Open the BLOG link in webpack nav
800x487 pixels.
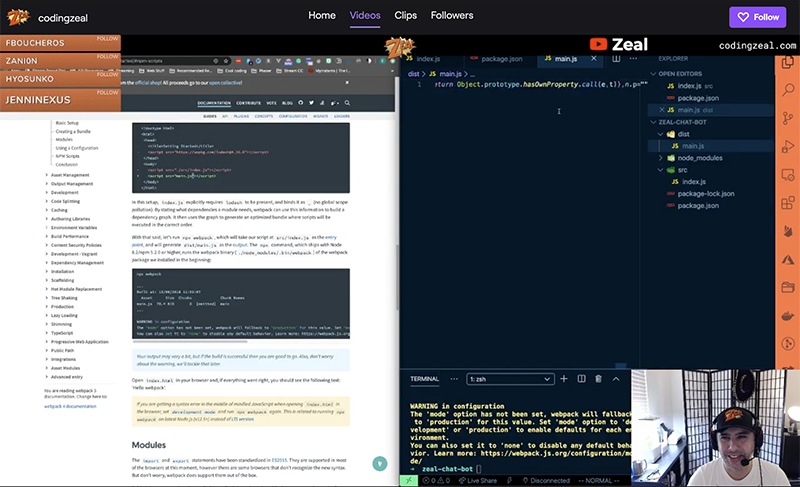[287, 103]
